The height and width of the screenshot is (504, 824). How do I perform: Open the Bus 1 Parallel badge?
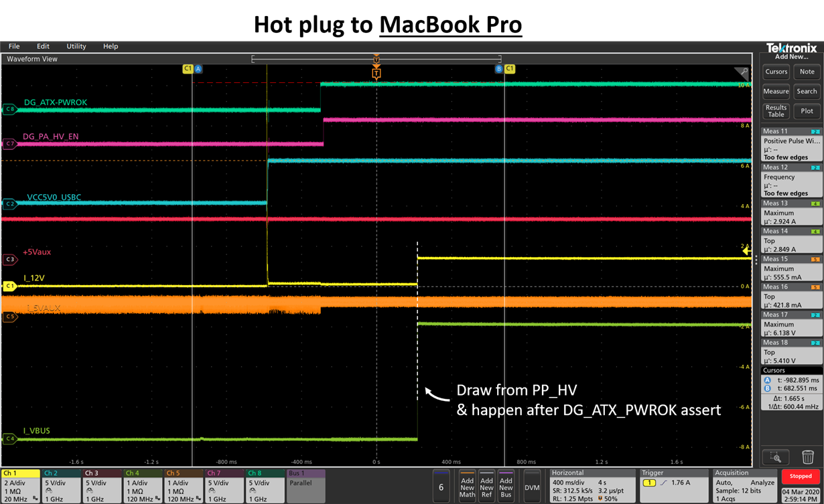click(x=306, y=485)
